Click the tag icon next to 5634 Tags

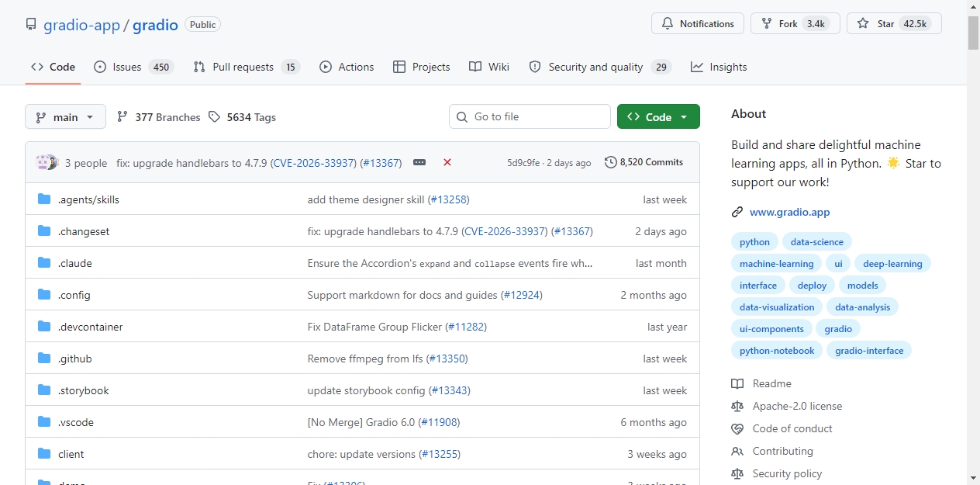point(215,117)
